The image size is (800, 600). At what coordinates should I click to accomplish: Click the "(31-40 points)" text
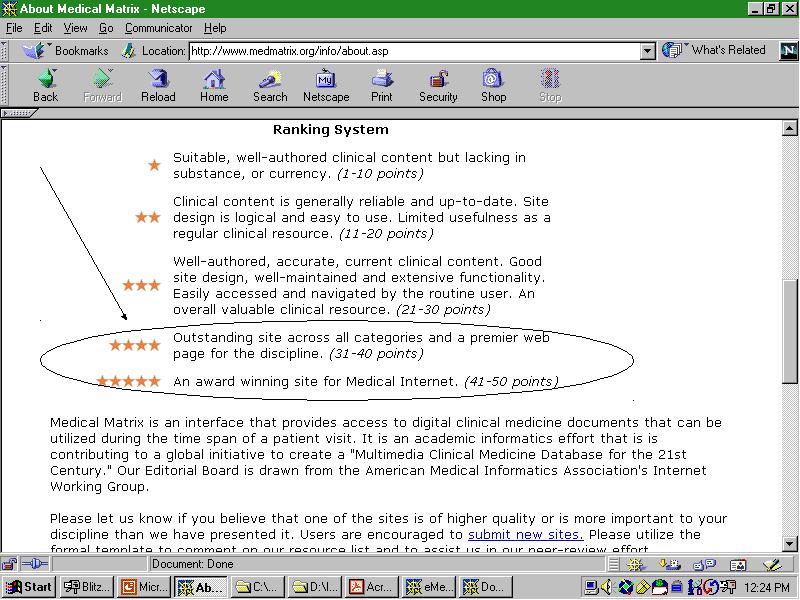[377, 354]
